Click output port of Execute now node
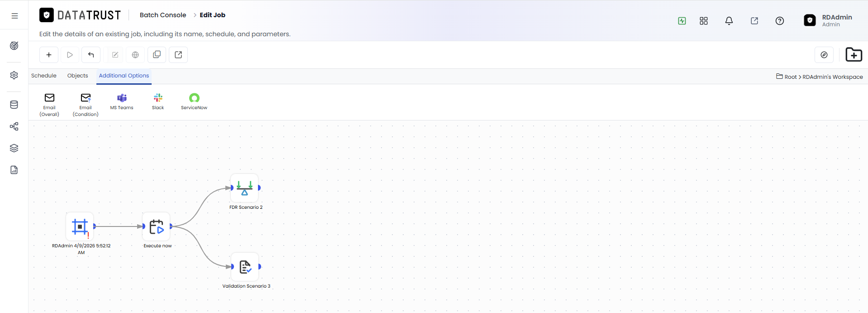 pyautogui.click(x=171, y=226)
